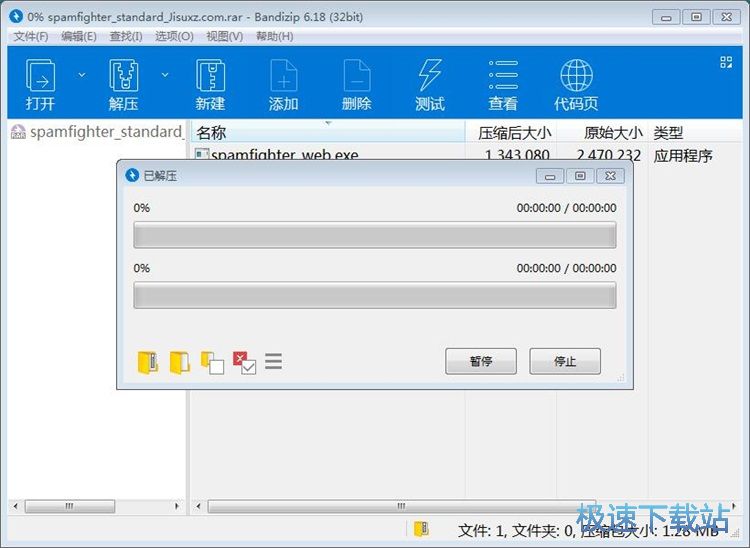The height and width of the screenshot is (548, 750).
Task: Expand the dropdown arrow next to 打开
Action: click(x=82, y=75)
